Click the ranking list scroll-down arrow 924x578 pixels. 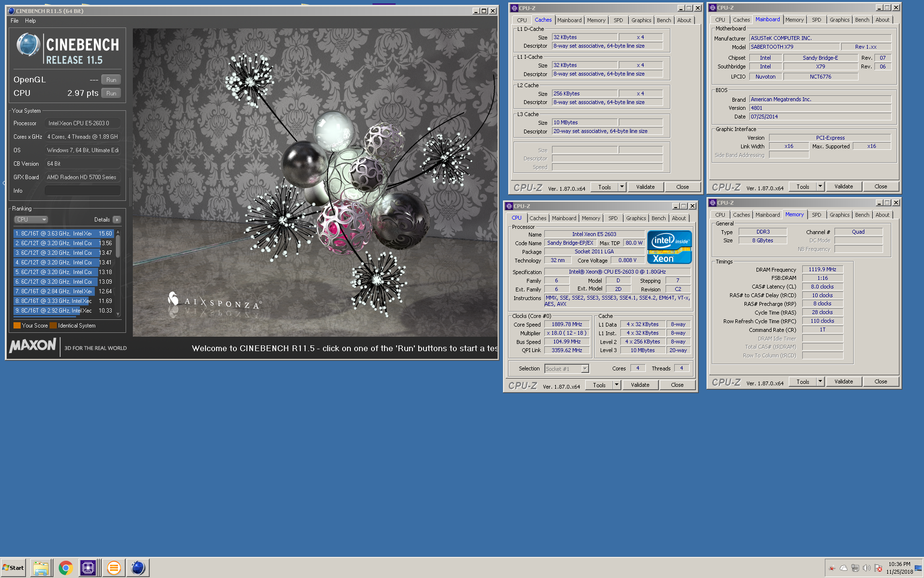click(118, 314)
